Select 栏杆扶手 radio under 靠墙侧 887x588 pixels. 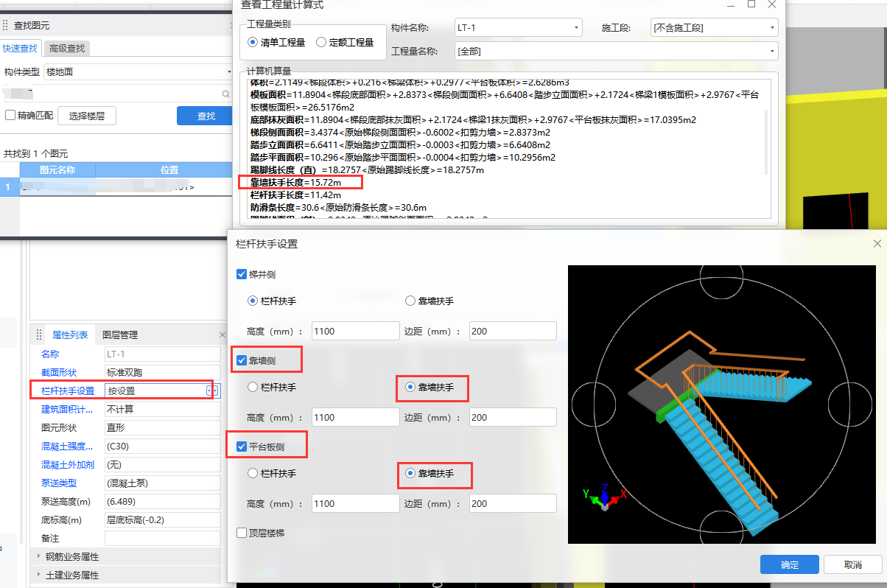(x=253, y=387)
